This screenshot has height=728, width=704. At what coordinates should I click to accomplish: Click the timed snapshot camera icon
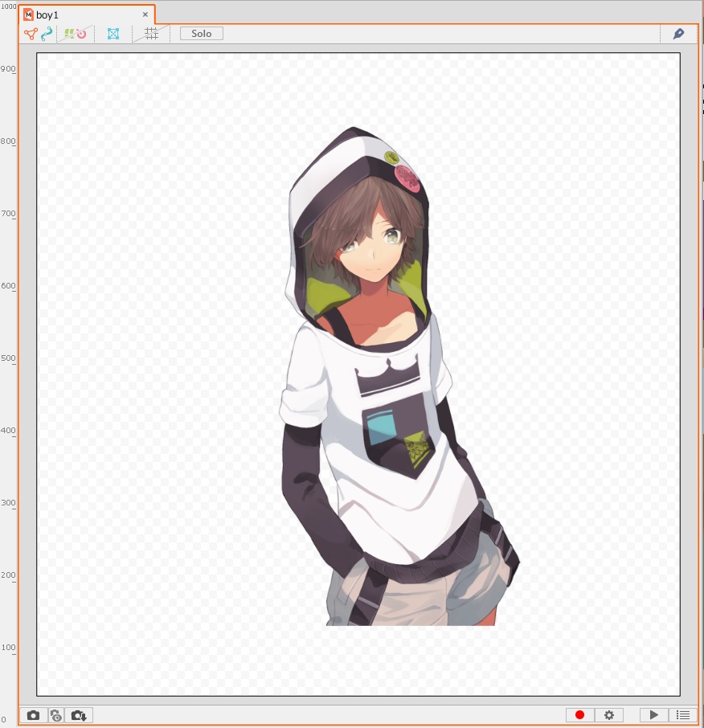56,715
